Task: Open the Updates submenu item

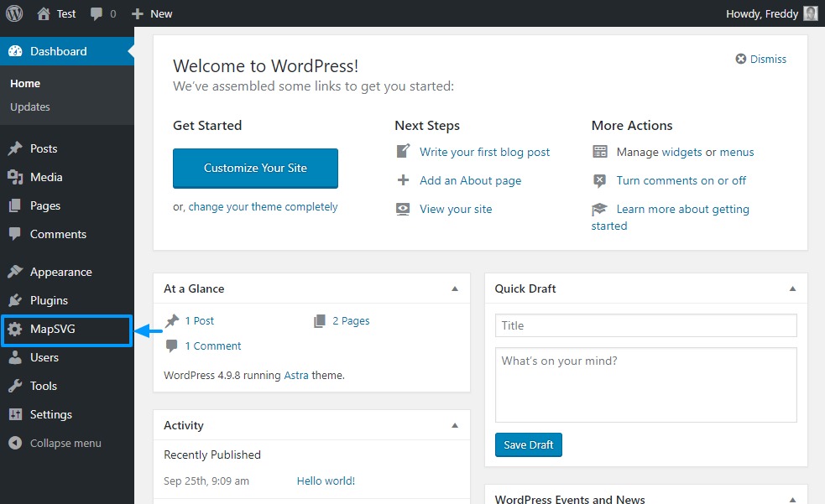Action: tap(30, 107)
